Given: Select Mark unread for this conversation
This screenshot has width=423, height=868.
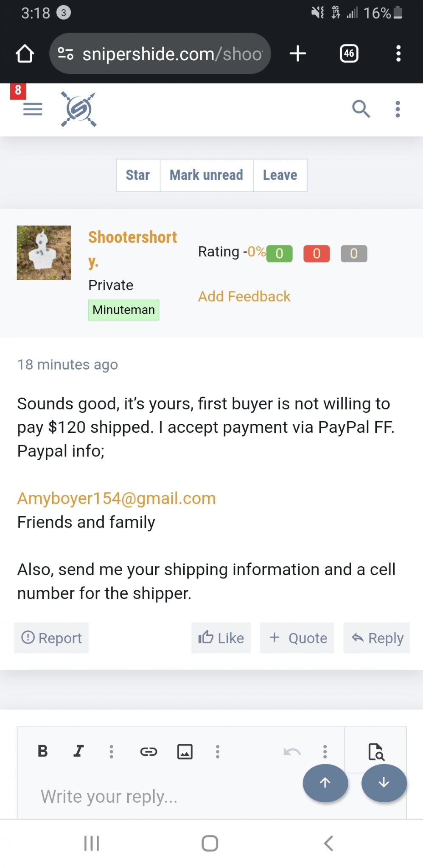Looking at the screenshot, I should [207, 175].
